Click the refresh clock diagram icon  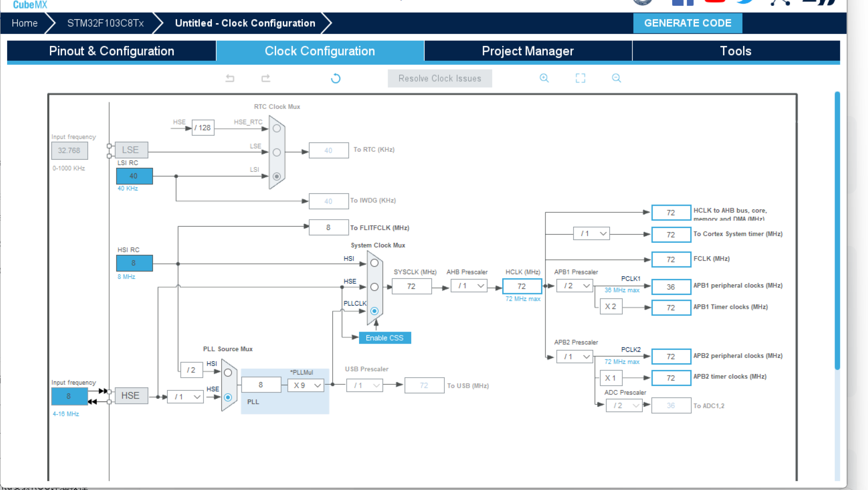pyautogui.click(x=335, y=79)
